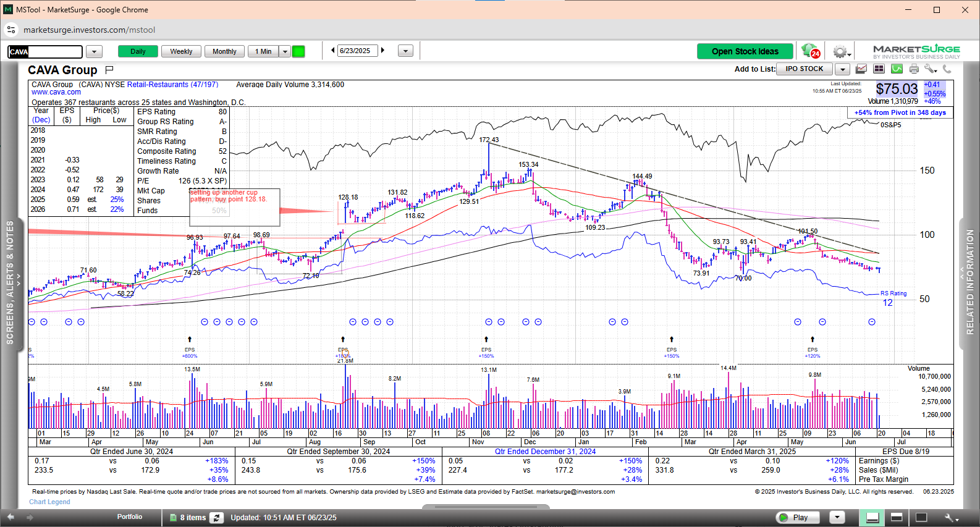Open the bottom-right wrench settings menu
The image size is (980, 527).
coord(951,518)
